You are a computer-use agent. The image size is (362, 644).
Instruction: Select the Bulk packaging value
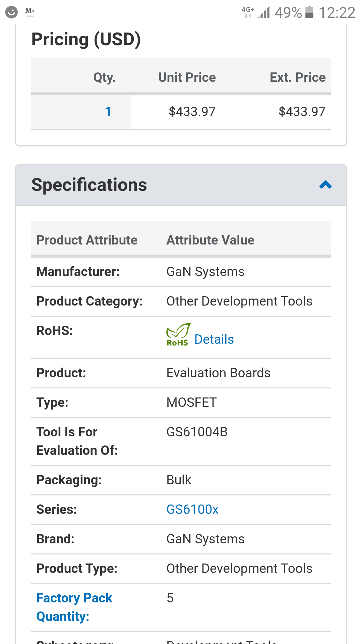pos(179,480)
